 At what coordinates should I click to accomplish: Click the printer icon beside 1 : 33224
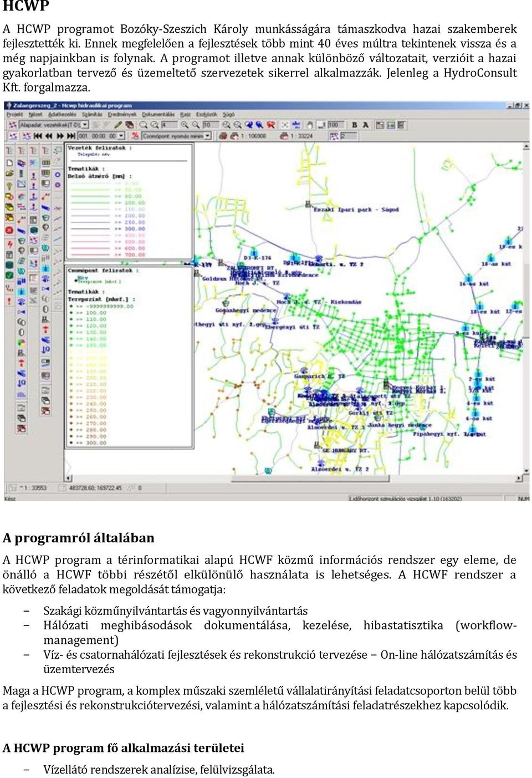pos(284,136)
